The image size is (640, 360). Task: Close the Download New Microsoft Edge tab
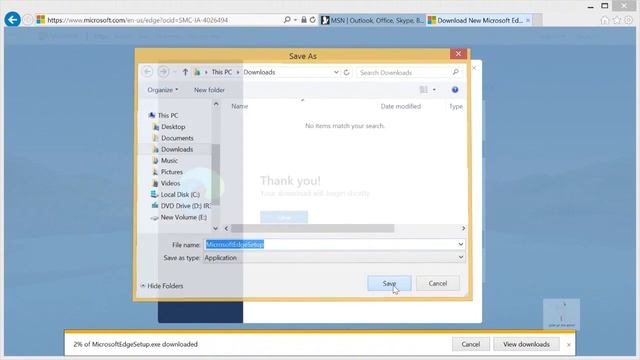[x=528, y=20]
